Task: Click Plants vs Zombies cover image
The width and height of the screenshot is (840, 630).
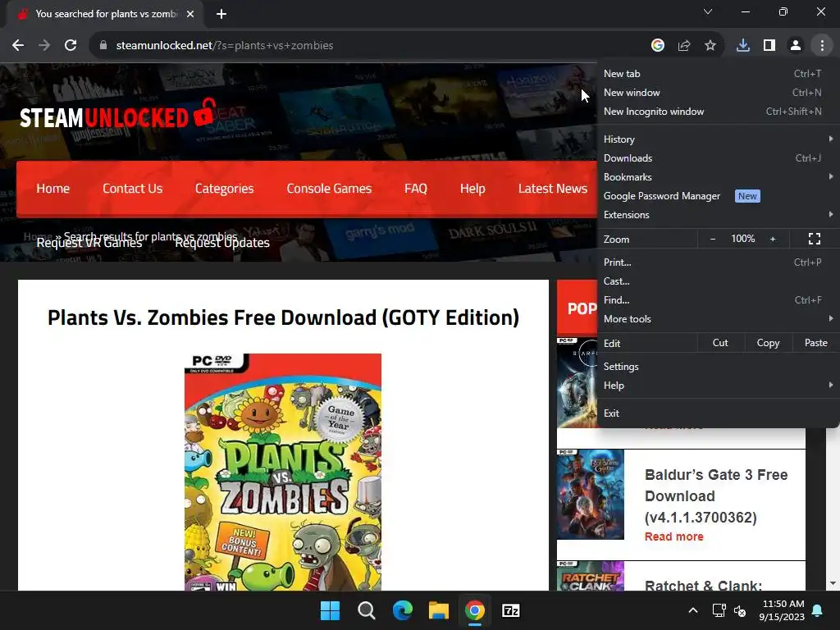Action: point(283,472)
